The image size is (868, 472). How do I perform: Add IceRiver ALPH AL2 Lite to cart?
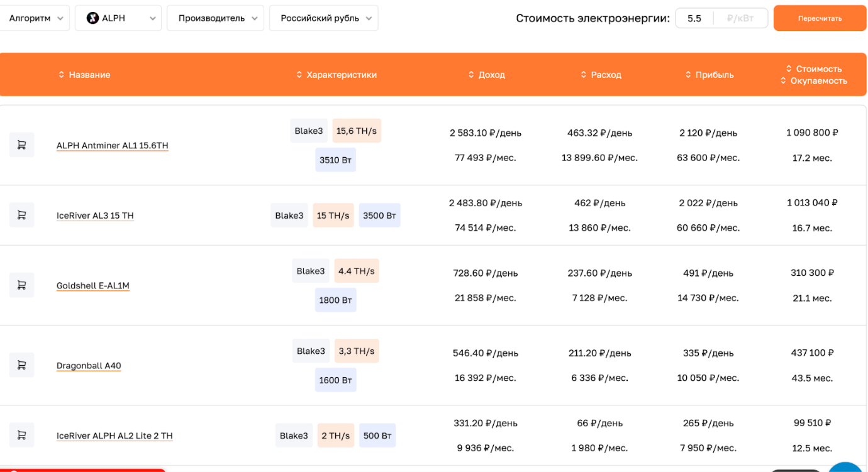click(21, 435)
